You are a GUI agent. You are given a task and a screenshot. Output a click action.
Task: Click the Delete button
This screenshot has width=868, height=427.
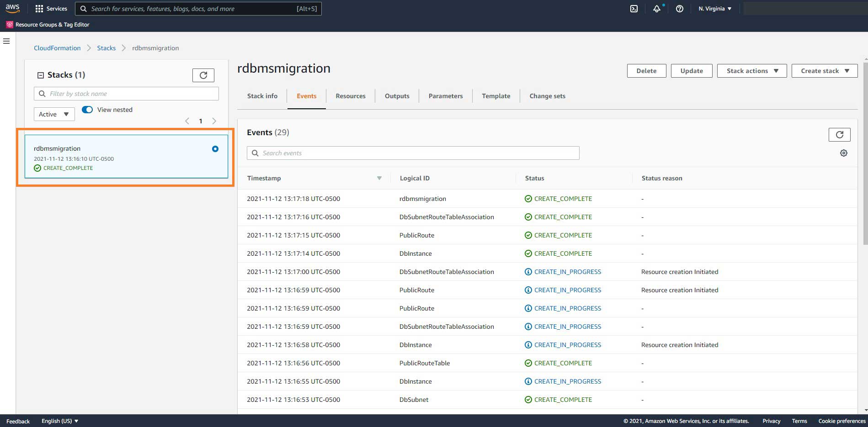click(646, 71)
